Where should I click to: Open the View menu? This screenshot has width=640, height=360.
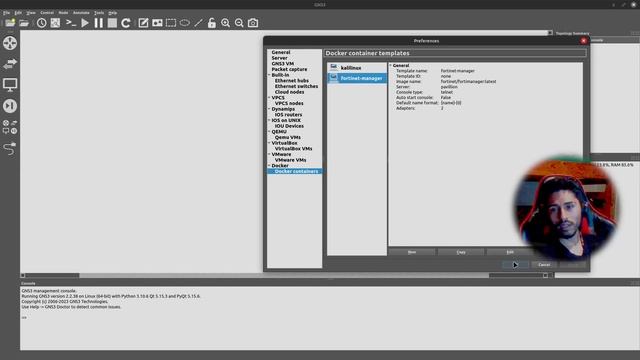(31, 13)
